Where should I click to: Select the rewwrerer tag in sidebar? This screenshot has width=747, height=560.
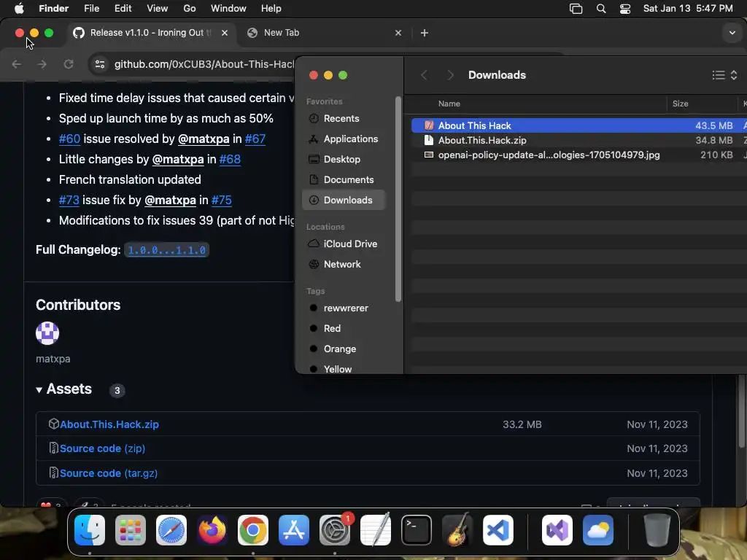click(x=343, y=308)
